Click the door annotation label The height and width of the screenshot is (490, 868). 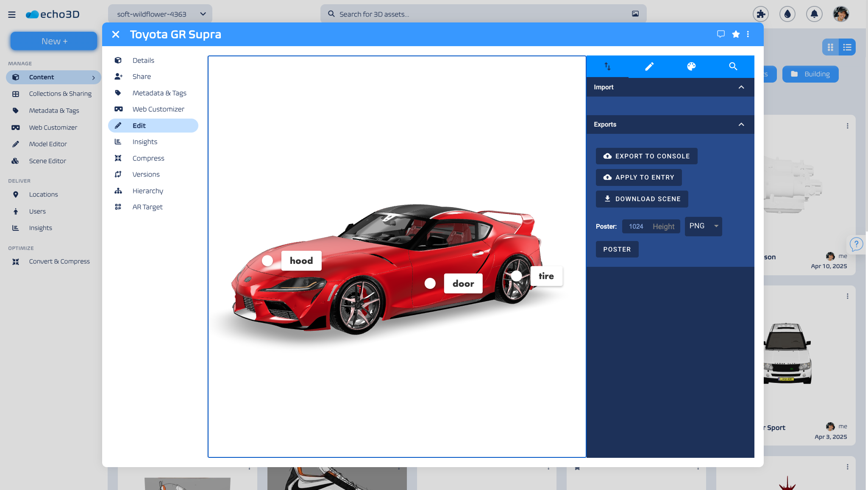click(463, 284)
